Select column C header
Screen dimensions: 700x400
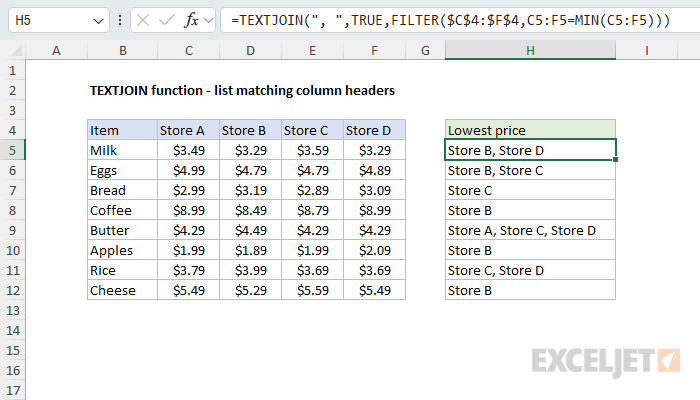coord(188,51)
